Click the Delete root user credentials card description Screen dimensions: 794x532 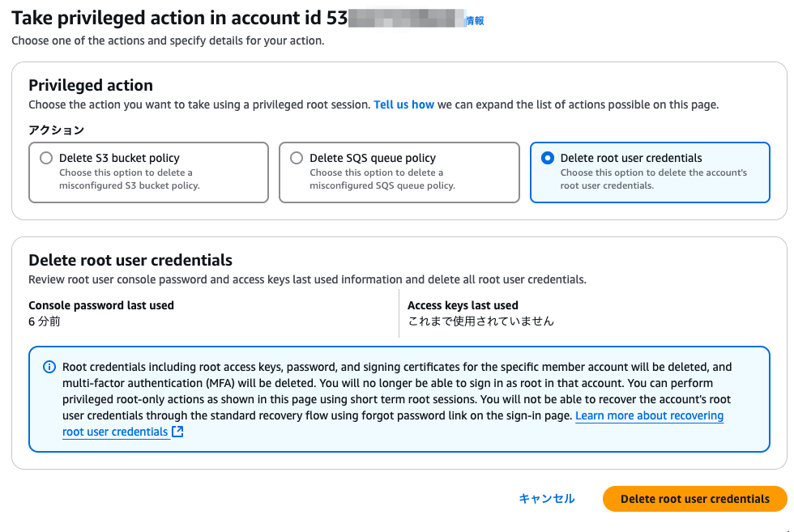coord(653,179)
